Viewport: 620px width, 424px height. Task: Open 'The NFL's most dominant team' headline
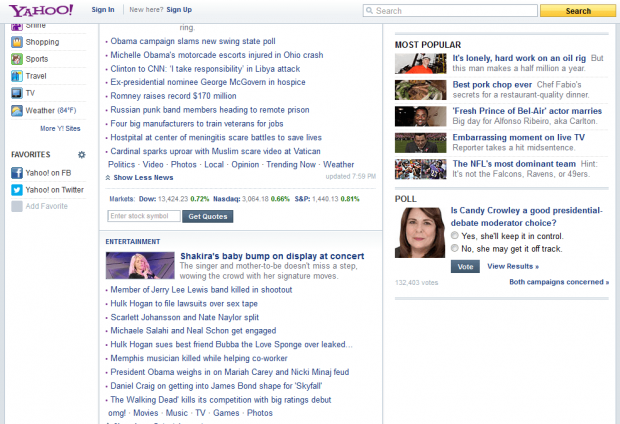(514, 164)
